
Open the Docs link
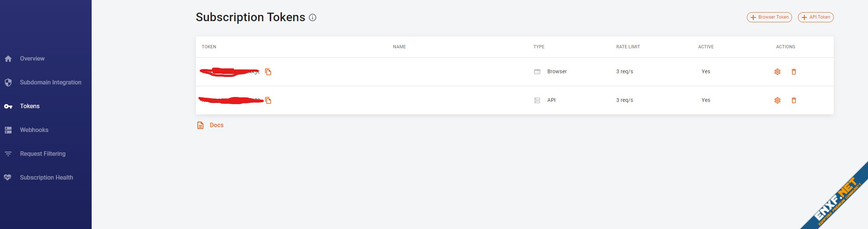(x=216, y=125)
